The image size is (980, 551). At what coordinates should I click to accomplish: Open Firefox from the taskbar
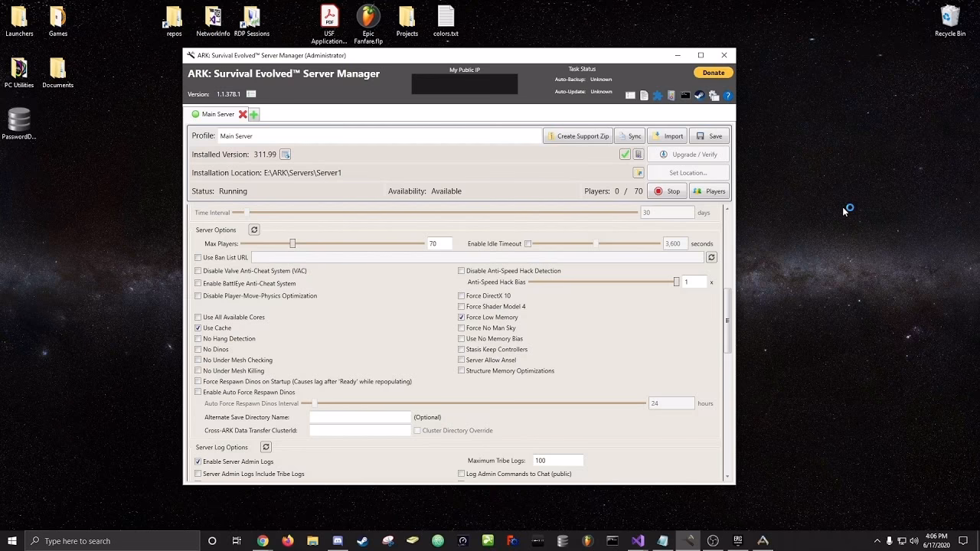(x=287, y=541)
